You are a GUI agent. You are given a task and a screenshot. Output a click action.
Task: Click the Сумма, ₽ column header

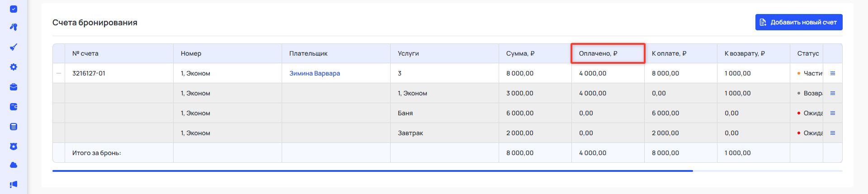pos(520,53)
